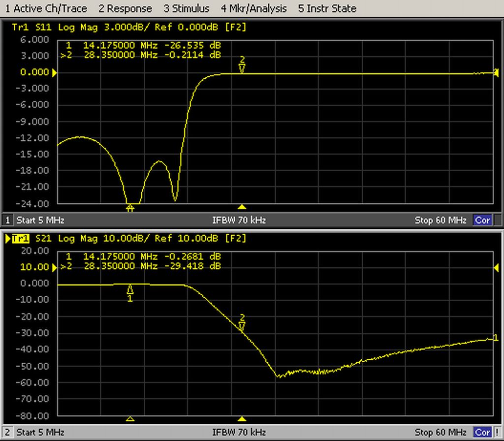Screen dimensions: 504x441
Task: Open the Mkr/Analysis menu
Action: [253, 8]
